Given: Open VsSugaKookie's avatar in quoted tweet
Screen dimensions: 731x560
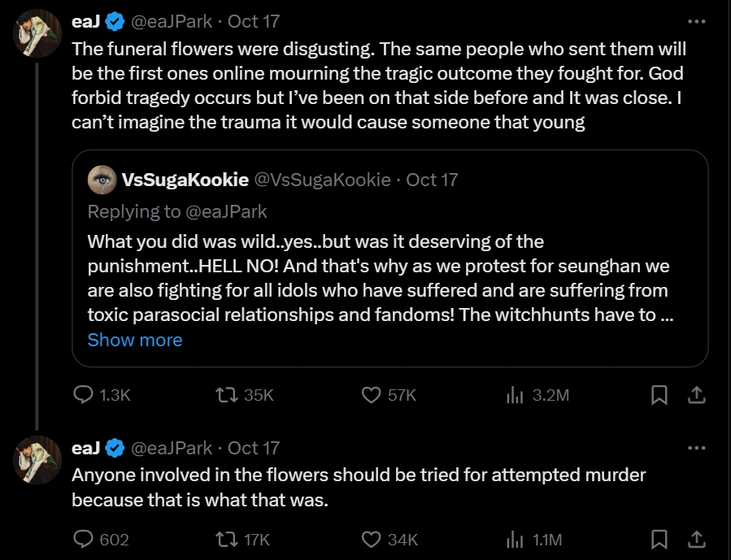Looking at the screenshot, I should [102, 180].
